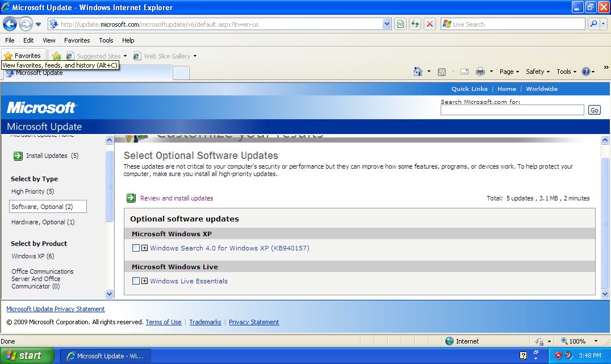Click the Home link in the blue header
Viewport: 611px width, 364px height.
(x=507, y=89)
